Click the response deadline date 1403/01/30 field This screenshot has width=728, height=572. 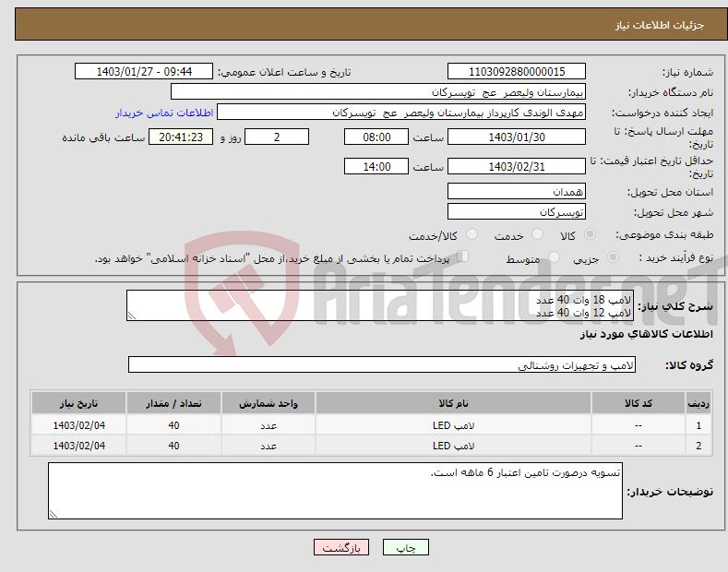[517, 137]
